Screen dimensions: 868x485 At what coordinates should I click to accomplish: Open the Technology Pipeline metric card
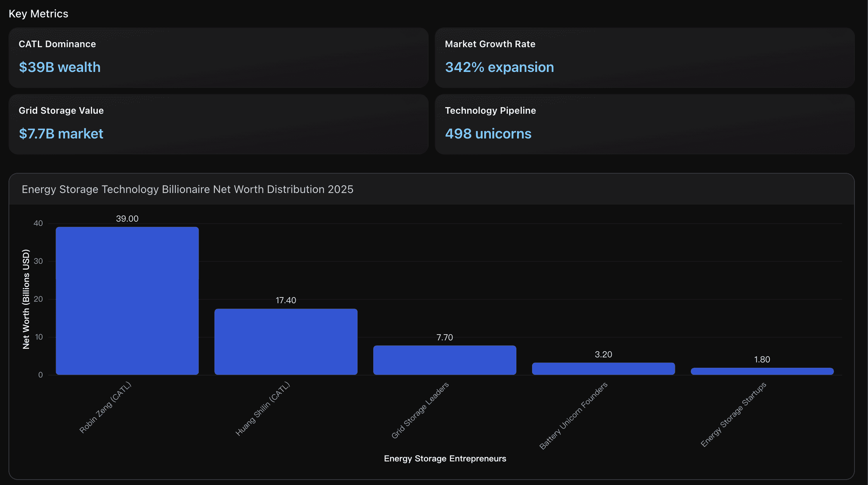click(644, 124)
